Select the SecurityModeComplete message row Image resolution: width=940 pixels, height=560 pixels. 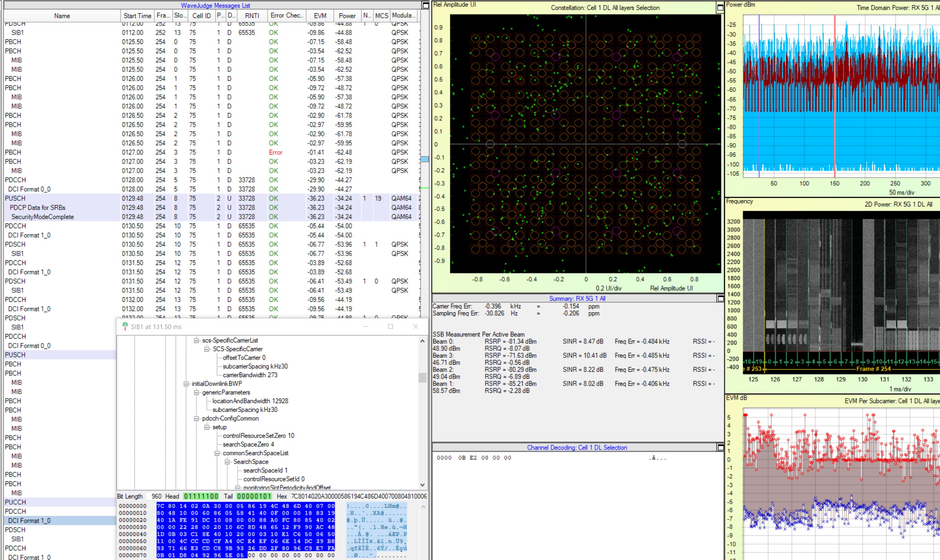click(x=212, y=217)
